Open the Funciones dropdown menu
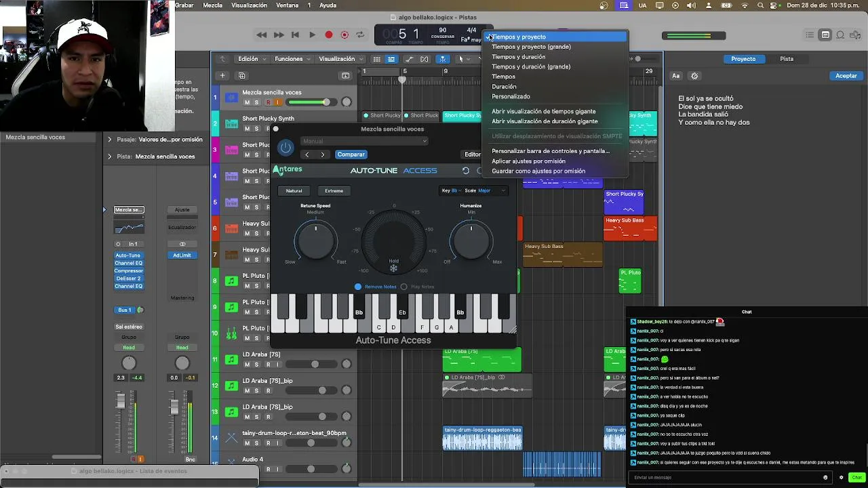The image size is (868, 488). pos(292,59)
